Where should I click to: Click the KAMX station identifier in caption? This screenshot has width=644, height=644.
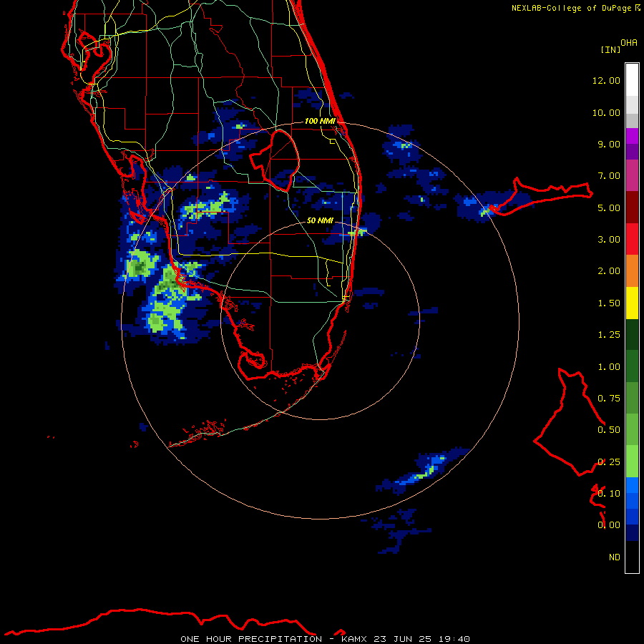tap(354, 639)
